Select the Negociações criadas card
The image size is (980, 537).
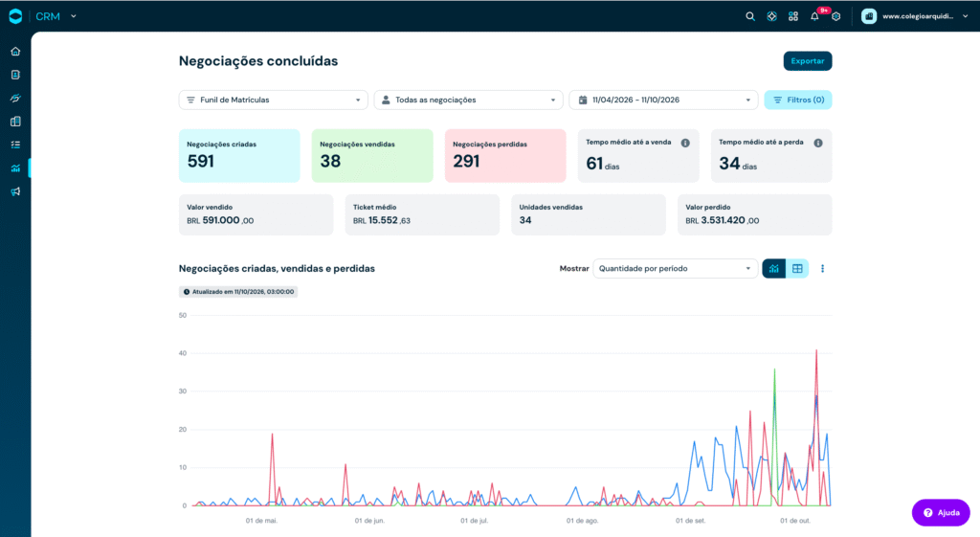coord(239,156)
